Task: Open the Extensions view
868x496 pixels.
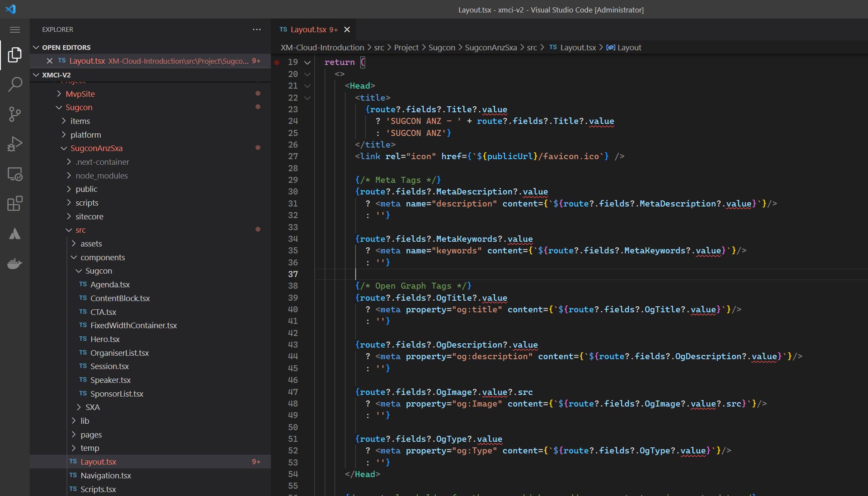Action: (x=15, y=203)
